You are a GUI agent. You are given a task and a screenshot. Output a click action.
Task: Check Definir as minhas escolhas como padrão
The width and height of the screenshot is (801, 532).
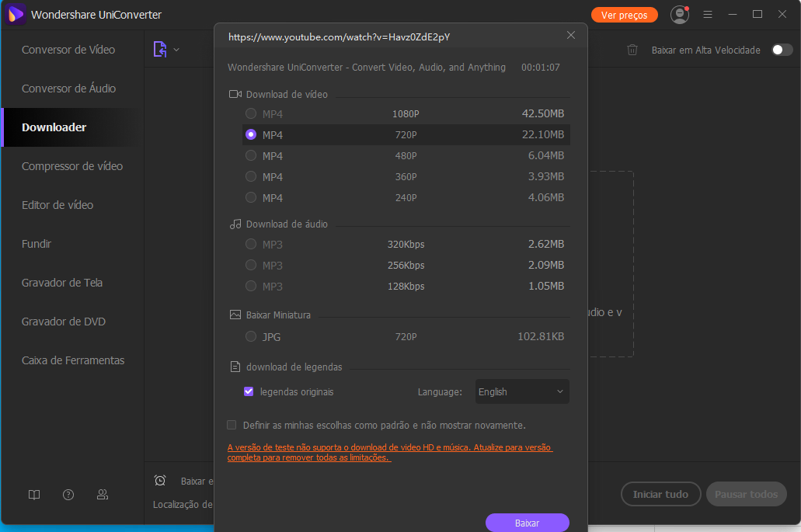click(x=232, y=425)
